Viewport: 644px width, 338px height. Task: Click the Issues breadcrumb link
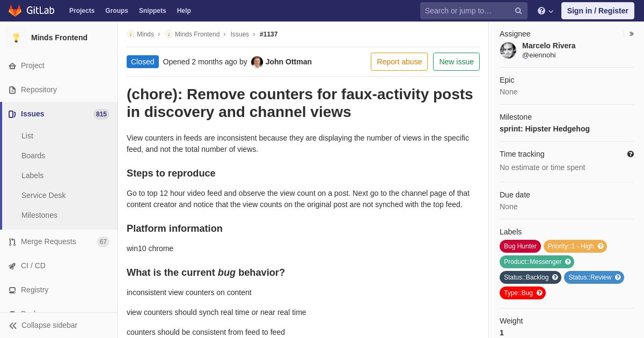tap(239, 34)
